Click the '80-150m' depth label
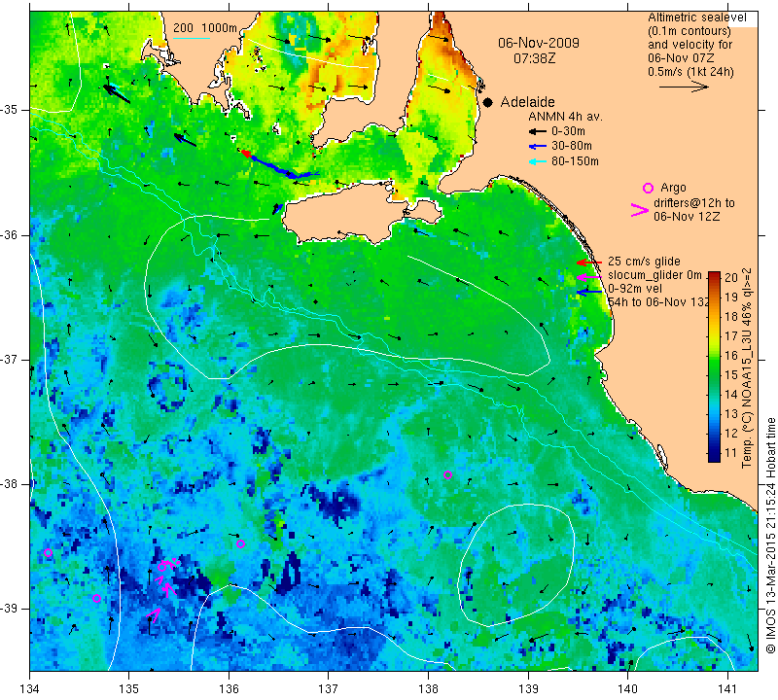 point(575,161)
